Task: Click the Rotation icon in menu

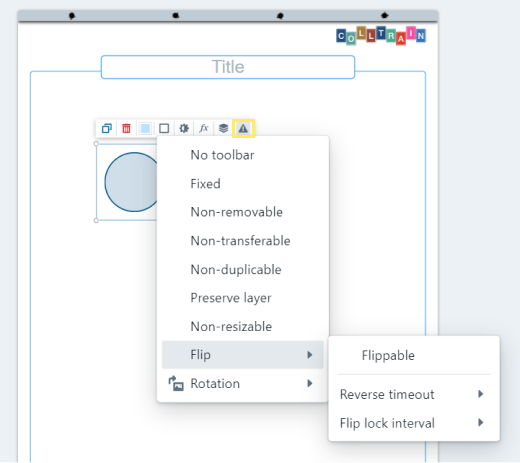Action: (176, 383)
